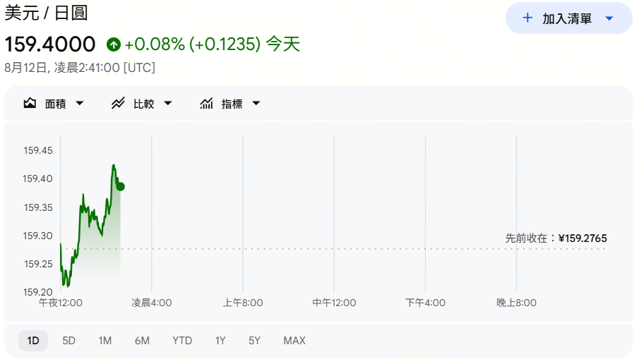Select the 6M time range tab

142,341
